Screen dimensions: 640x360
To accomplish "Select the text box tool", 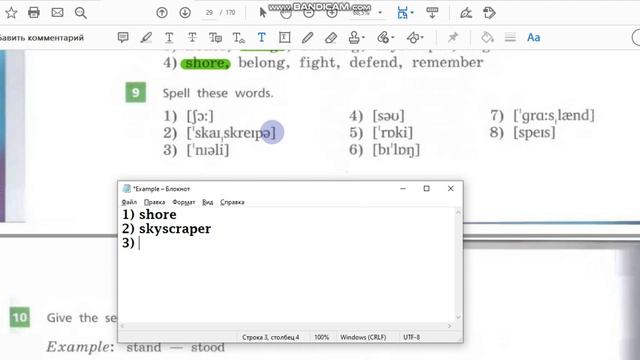I will click(x=284, y=38).
